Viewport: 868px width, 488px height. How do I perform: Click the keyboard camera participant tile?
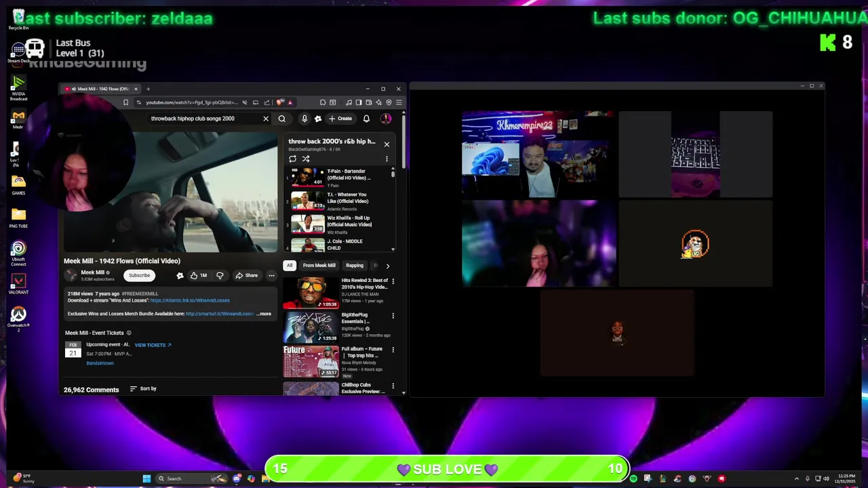tap(695, 155)
